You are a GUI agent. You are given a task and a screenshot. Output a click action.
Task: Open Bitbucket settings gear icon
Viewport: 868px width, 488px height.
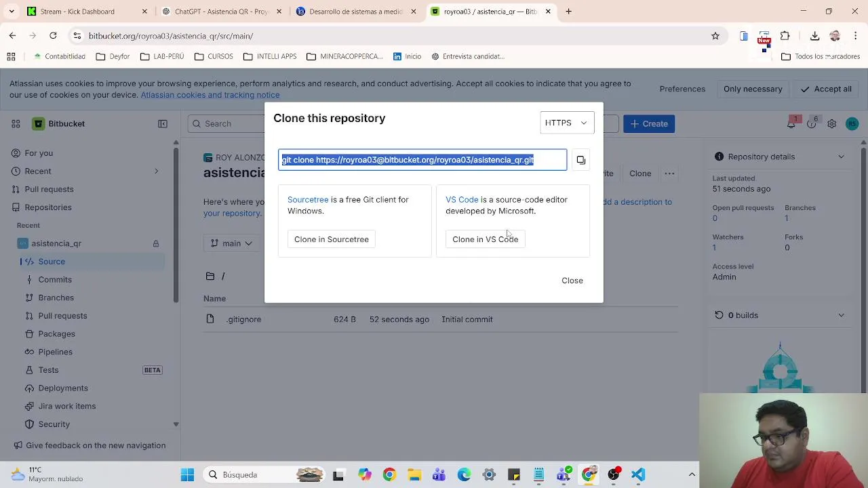point(831,123)
